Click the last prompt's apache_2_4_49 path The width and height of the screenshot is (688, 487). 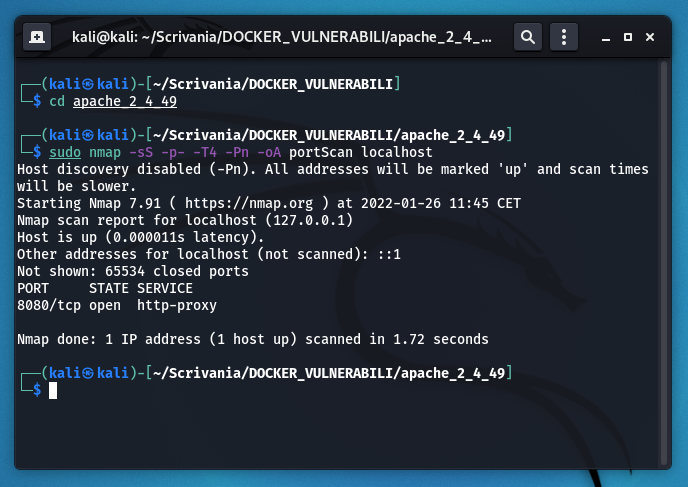[x=453, y=373]
